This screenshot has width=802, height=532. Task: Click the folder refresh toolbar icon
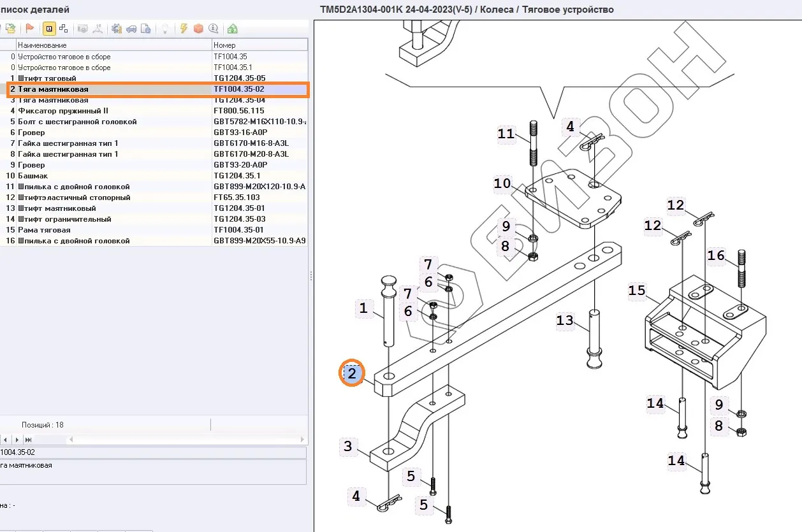pos(11,29)
